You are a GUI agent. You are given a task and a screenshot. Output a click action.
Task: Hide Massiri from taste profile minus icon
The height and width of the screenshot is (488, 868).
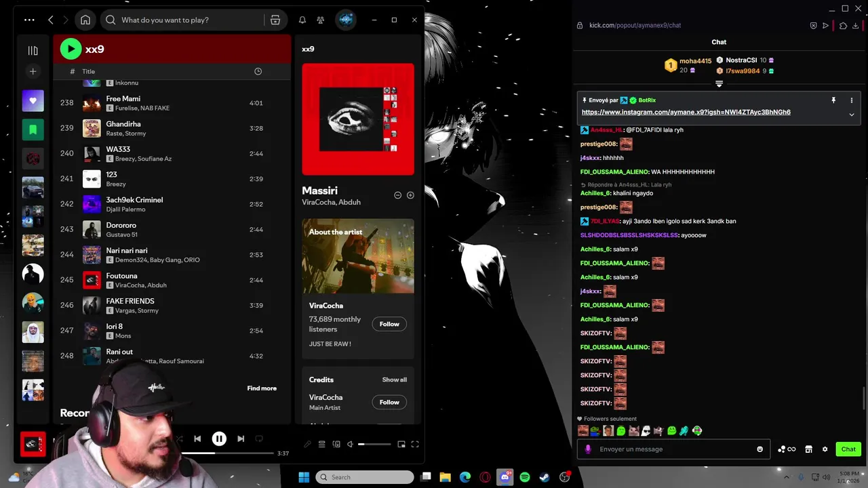tap(398, 195)
